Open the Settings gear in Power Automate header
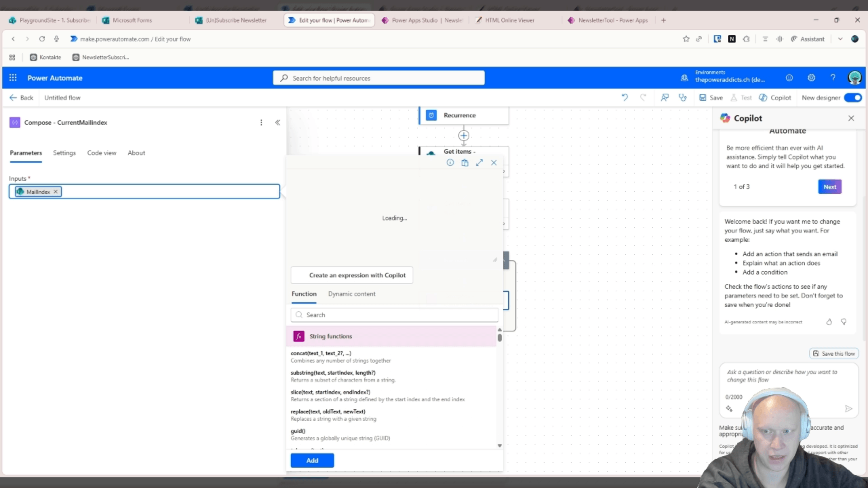This screenshot has width=868, height=488. 811,78
